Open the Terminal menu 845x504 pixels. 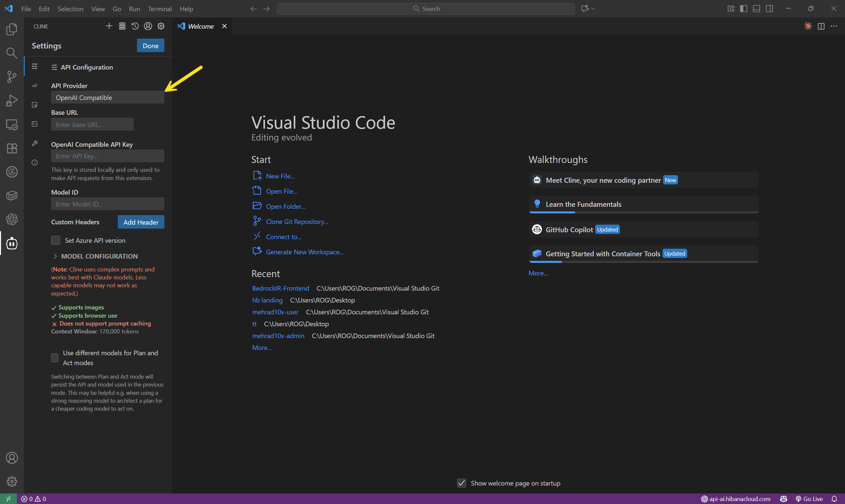coord(160,9)
